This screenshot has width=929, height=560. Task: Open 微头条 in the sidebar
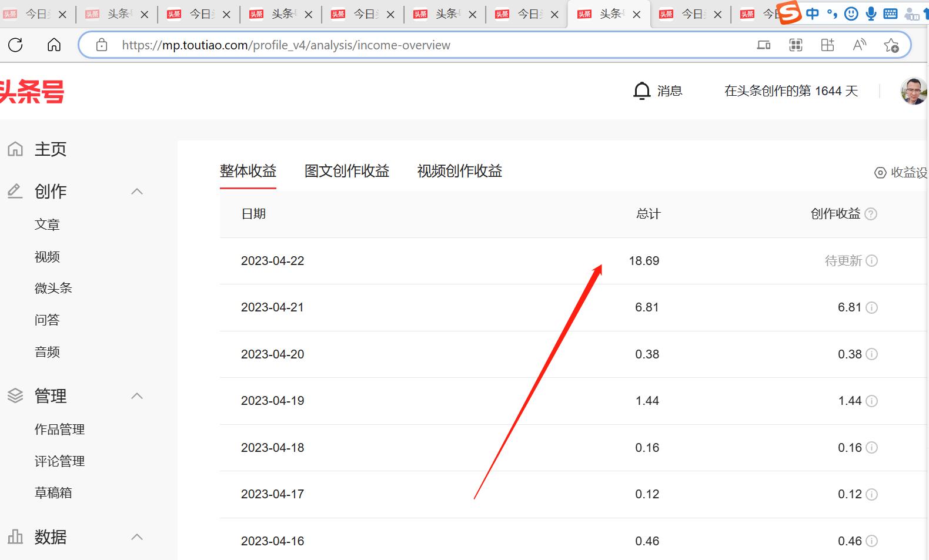[x=54, y=288]
